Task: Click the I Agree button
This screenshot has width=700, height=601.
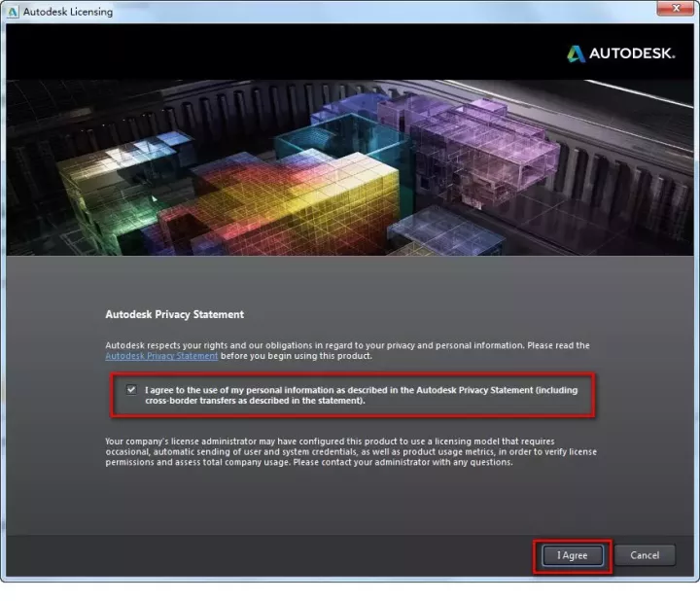Action: click(573, 555)
